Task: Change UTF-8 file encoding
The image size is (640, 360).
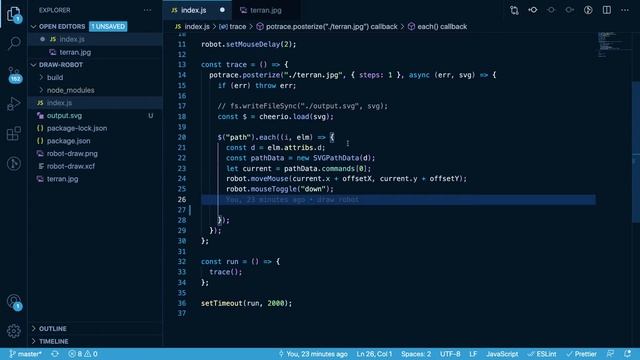Action: [x=450, y=354]
